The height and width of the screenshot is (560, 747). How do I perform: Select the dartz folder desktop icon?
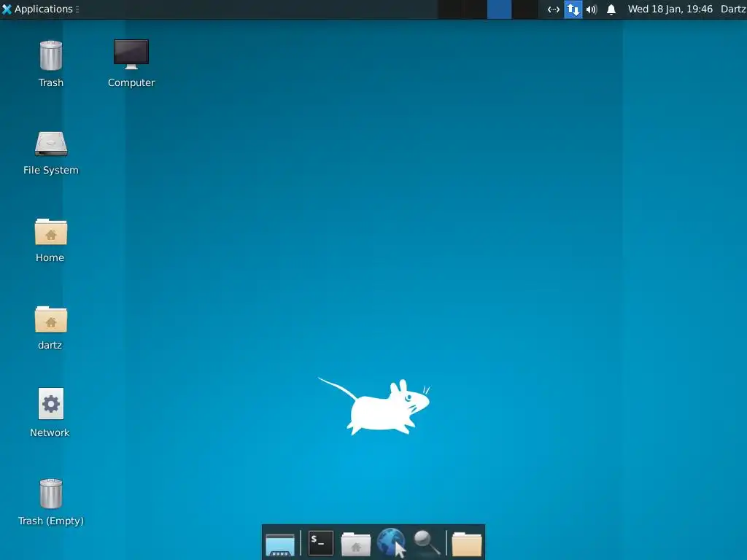point(50,328)
